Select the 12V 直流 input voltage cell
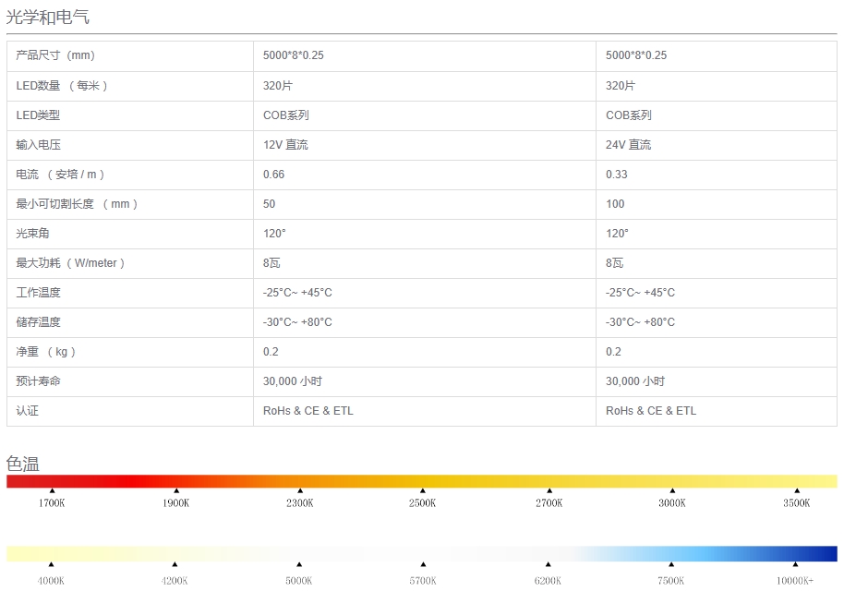Image resolution: width=844 pixels, height=616 pixels. [285, 145]
